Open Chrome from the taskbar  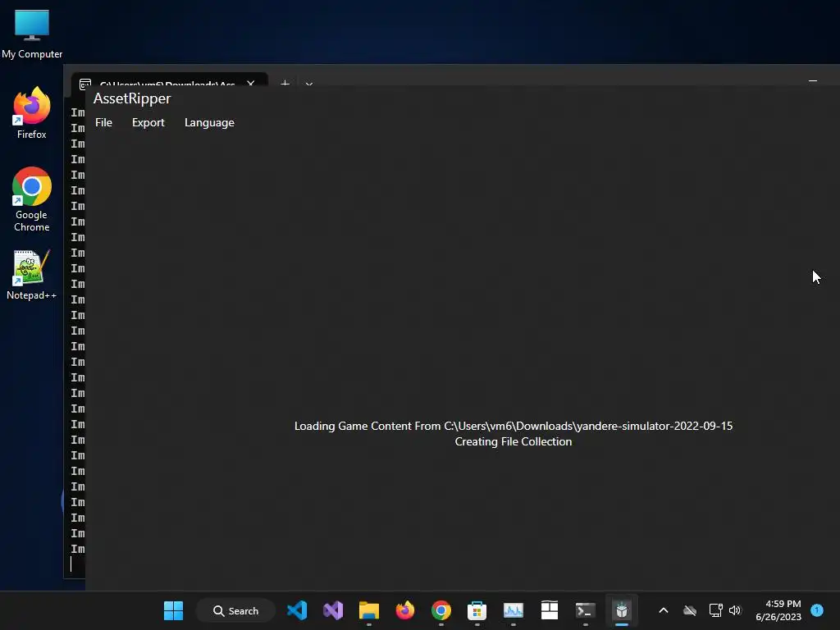(x=441, y=610)
